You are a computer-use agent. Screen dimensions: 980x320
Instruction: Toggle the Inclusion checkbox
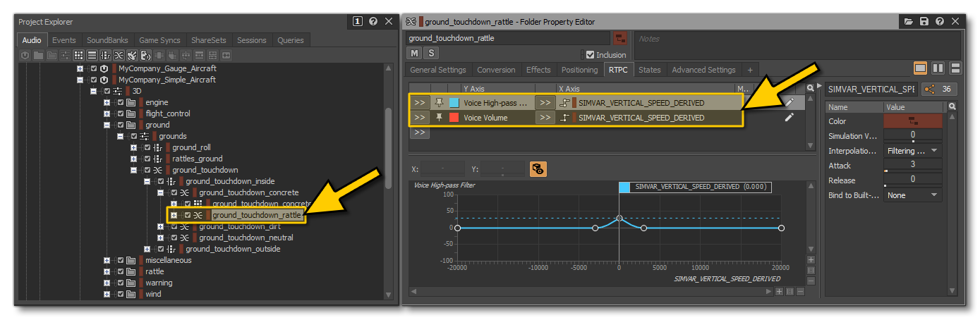pyautogui.click(x=591, y=54)
